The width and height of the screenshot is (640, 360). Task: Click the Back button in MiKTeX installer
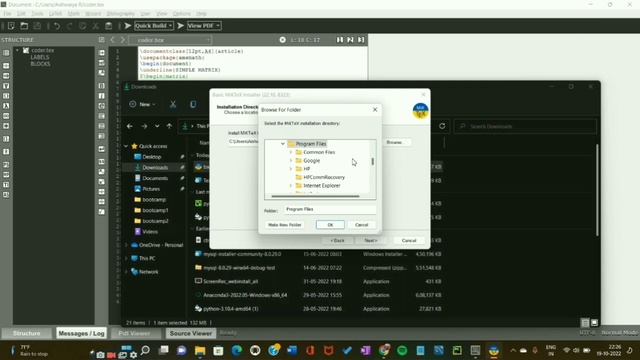pyautogui.click(x=337, y=241)
